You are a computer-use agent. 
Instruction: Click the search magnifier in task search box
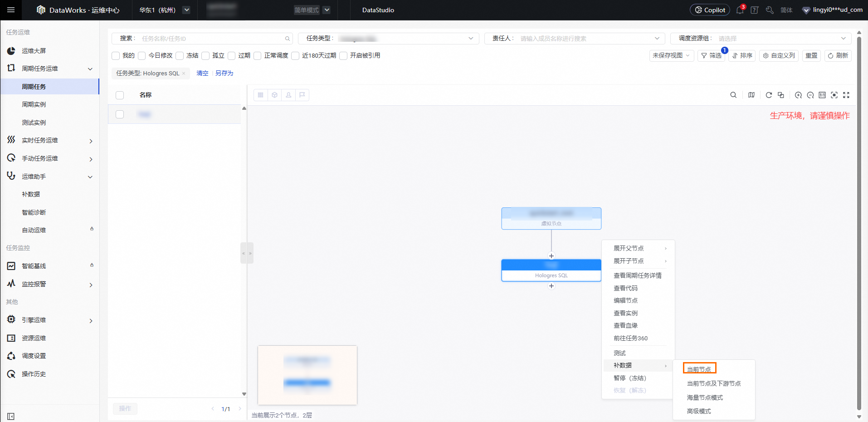tap(287, 39)
